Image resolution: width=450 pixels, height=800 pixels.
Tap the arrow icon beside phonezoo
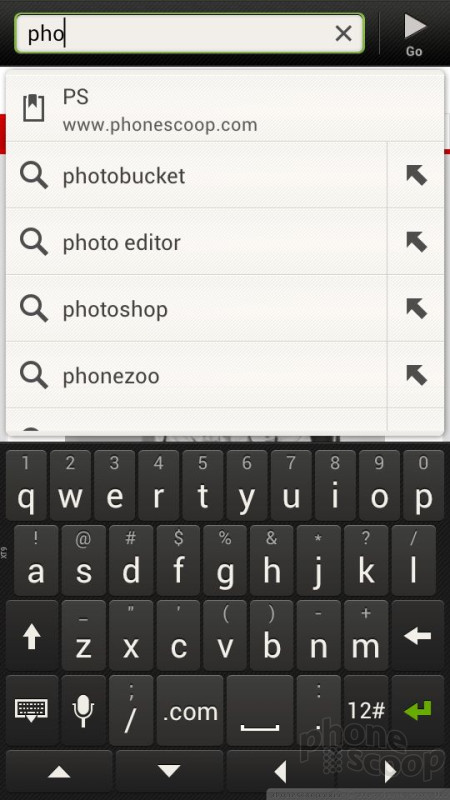(x=416, y=375)
